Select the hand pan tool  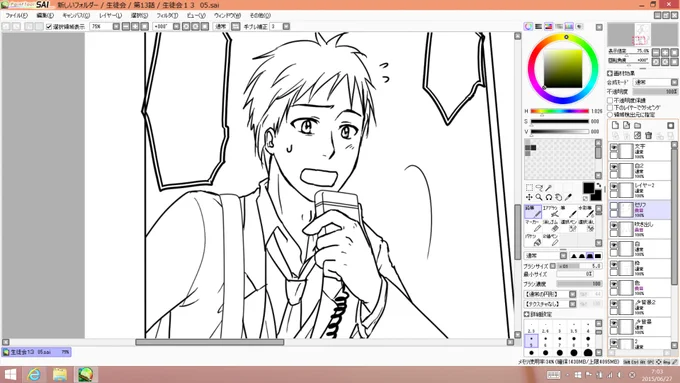point(559,197)
